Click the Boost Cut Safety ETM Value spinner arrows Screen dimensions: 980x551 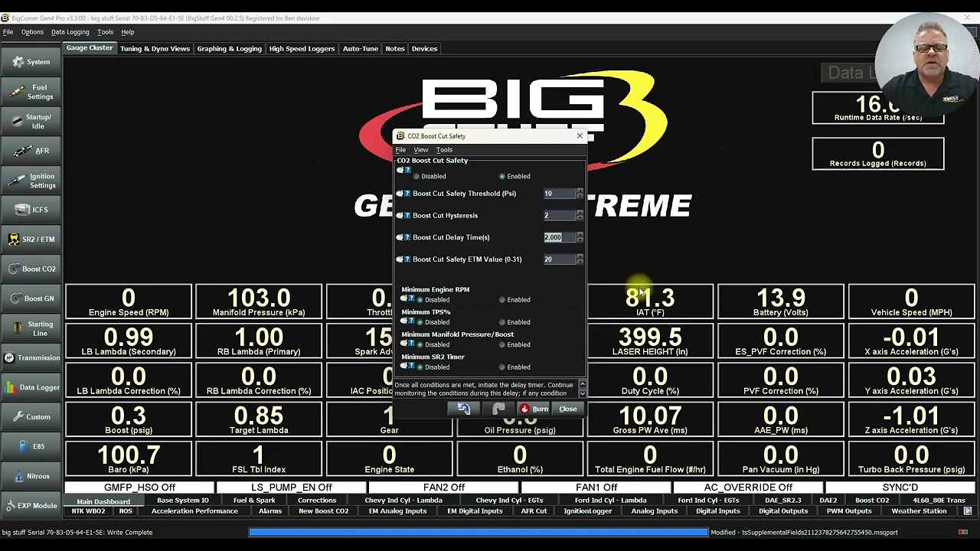(580, 259)
